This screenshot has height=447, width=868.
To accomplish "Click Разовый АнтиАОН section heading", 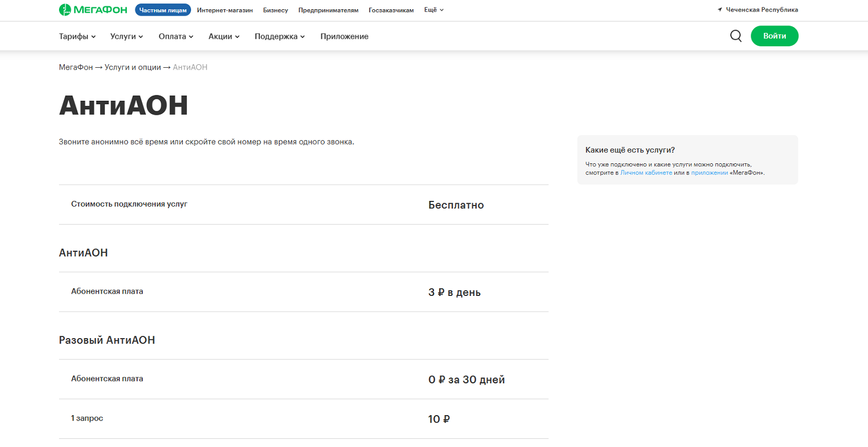I will tap(107, 340).
